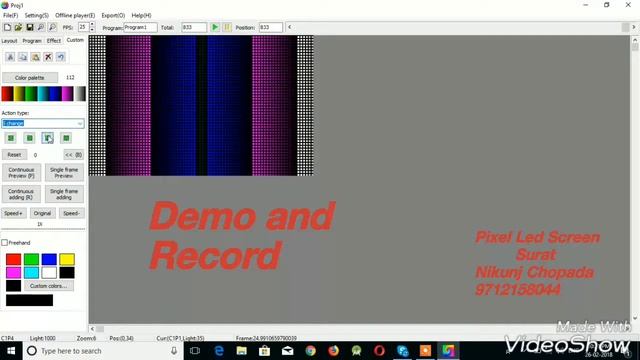Click Single frame Preview button
Viewport: 640px width, 360px height.
64,173
